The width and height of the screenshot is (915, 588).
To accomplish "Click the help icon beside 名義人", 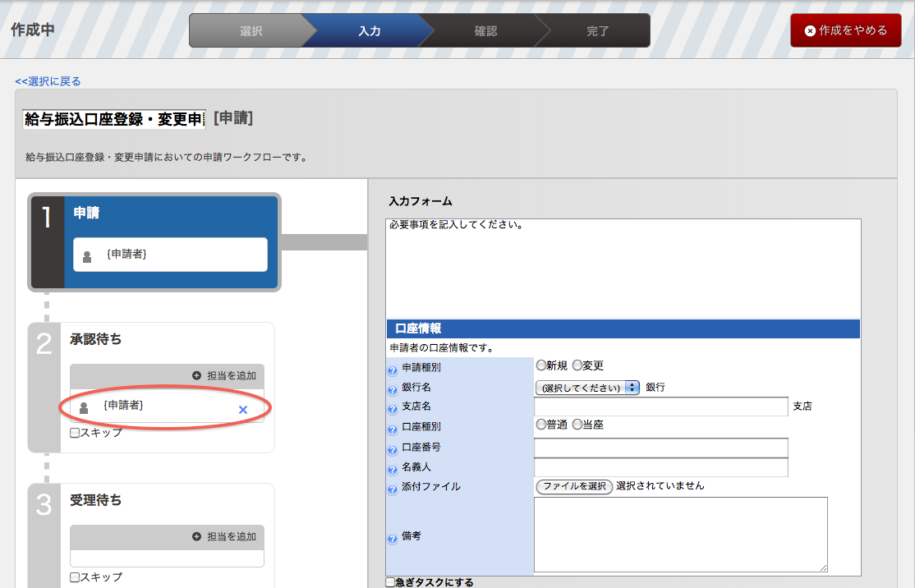I will pos(392,471).
